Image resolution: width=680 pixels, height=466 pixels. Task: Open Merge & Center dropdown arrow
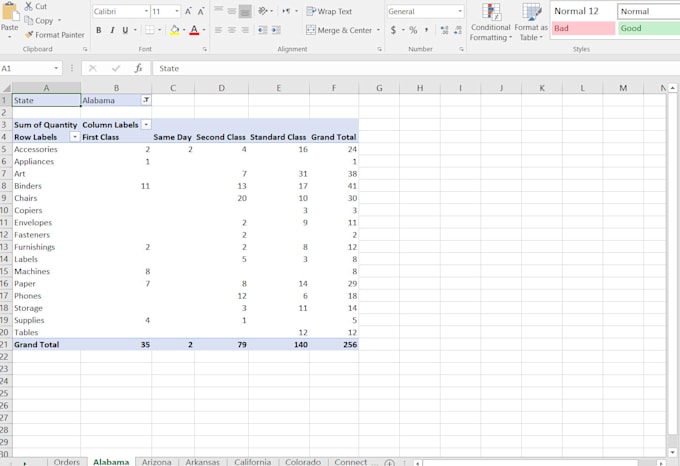click(x=378, y=30)
